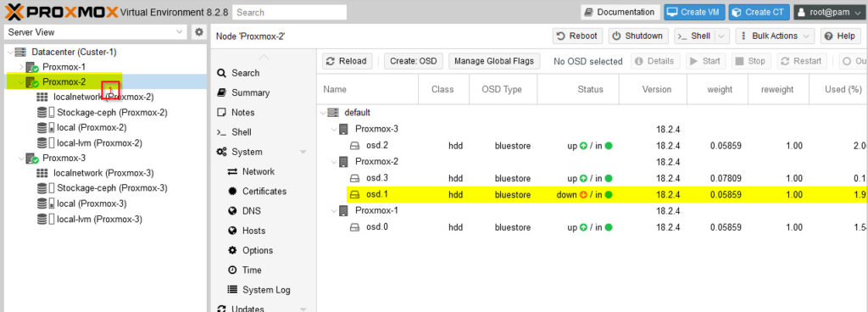This screenshot has width=868, height=312.
Task: Click the Proxmox-1 node icon in tree
Action: pyautogui.click(x=32, y=67)
